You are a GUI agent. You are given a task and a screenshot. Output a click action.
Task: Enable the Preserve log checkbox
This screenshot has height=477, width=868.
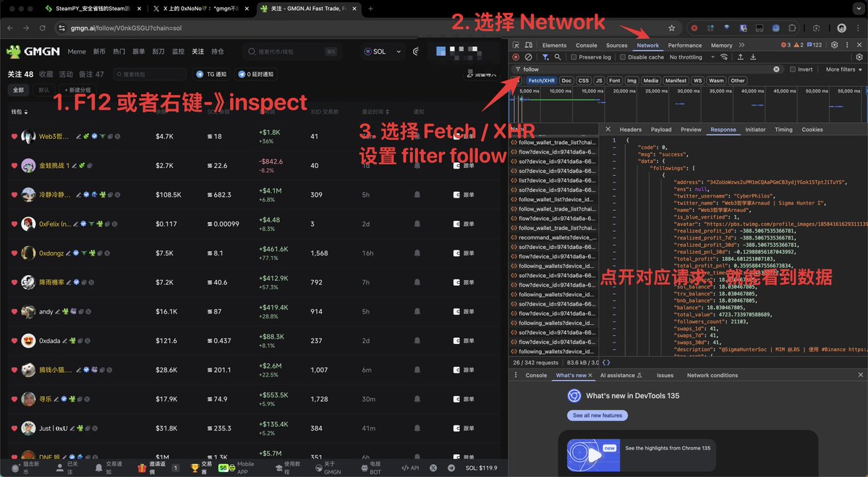(x=574, y=57)
